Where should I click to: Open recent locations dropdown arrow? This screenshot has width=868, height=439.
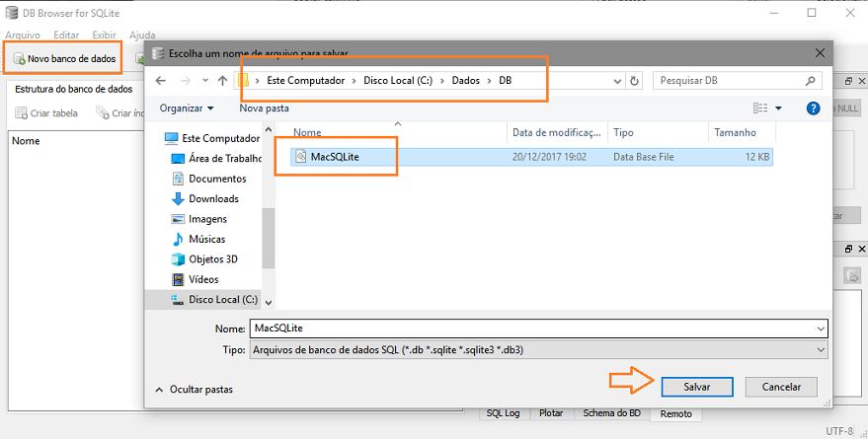tap(204, 81)
